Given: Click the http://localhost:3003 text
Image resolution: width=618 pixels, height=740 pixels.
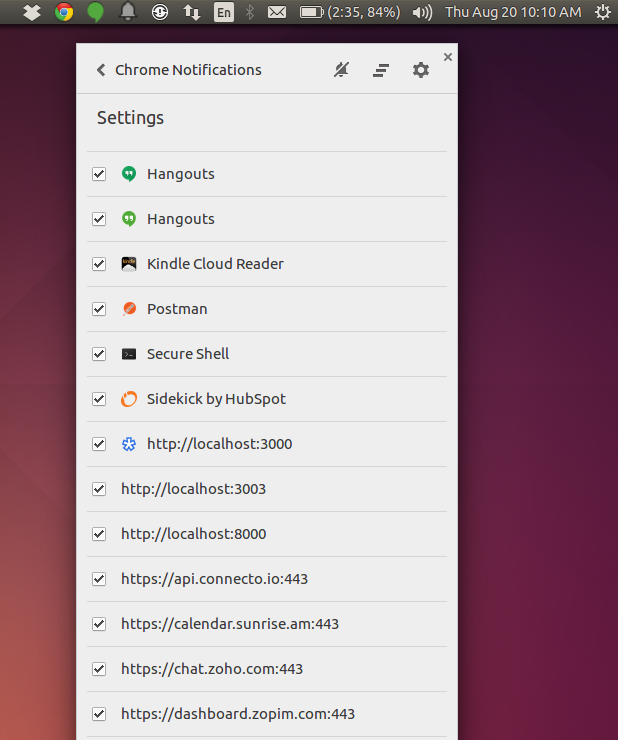Looking at the screenshot, I should click(194, 489).
